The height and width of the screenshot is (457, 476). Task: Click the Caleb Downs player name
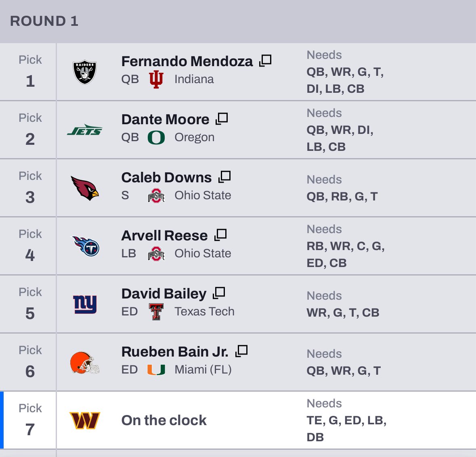[x=166, y=177]
